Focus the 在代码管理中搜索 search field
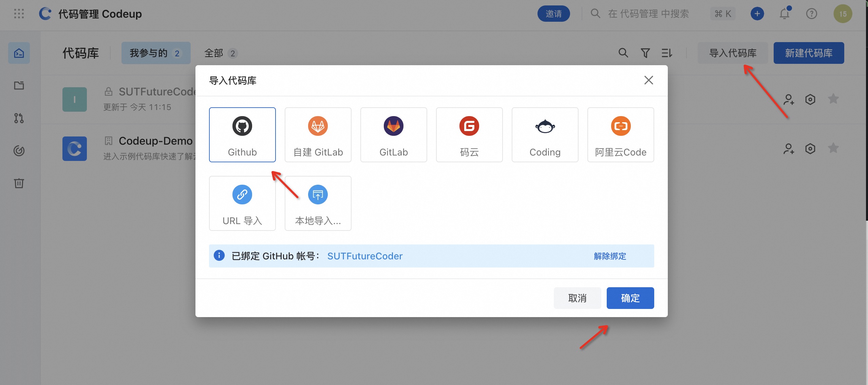Viewport: 868px width, 385px height. pyautogui.click(x=648, y=14)
